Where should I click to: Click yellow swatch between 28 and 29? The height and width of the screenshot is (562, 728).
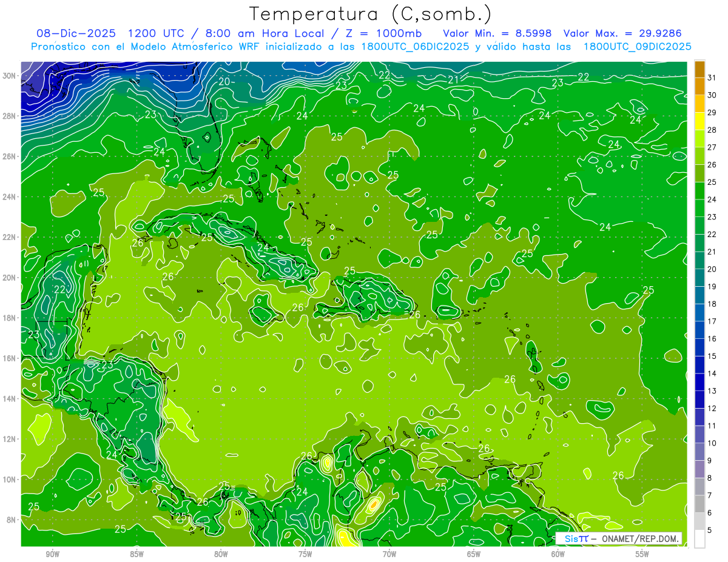pyautogui.click(x=699, y=121)
